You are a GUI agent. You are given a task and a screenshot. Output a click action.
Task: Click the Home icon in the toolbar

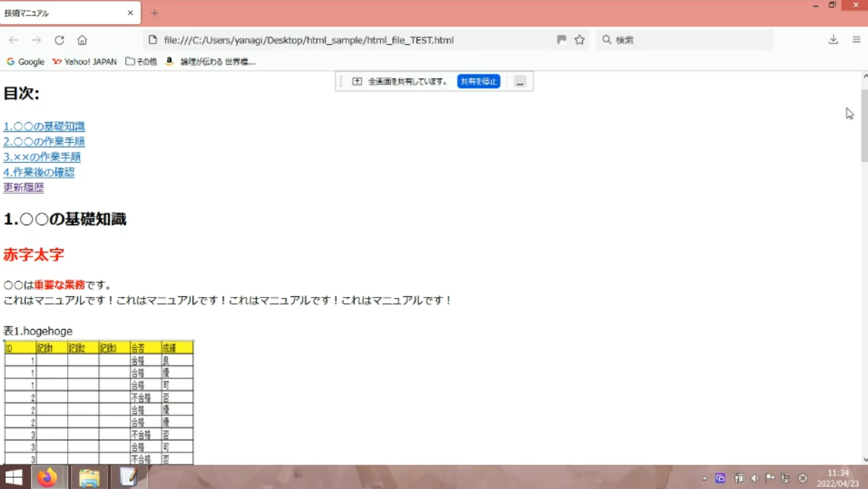click(82, 40)
